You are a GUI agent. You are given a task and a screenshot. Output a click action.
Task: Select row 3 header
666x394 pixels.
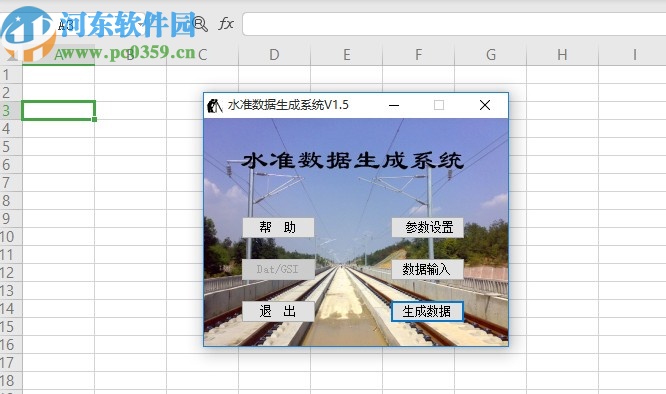click(x=11, y=110)
